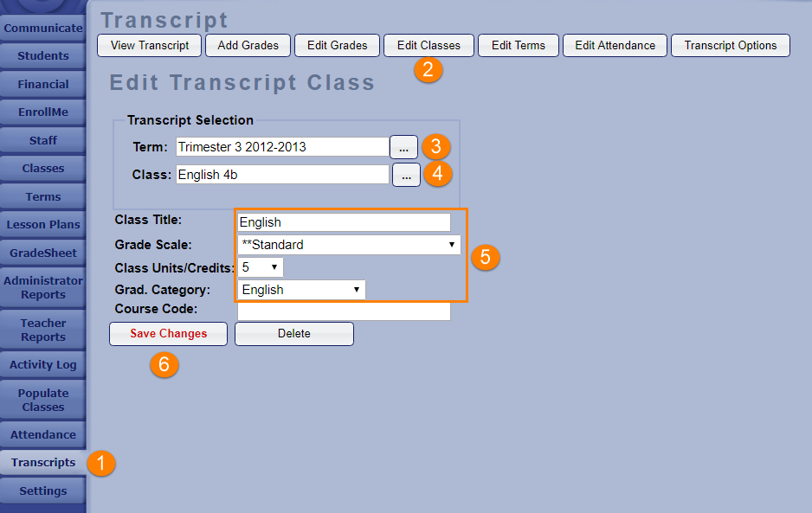Screen dimensions: 812x513
Task: Open Transcript Options
Action: 730,45
